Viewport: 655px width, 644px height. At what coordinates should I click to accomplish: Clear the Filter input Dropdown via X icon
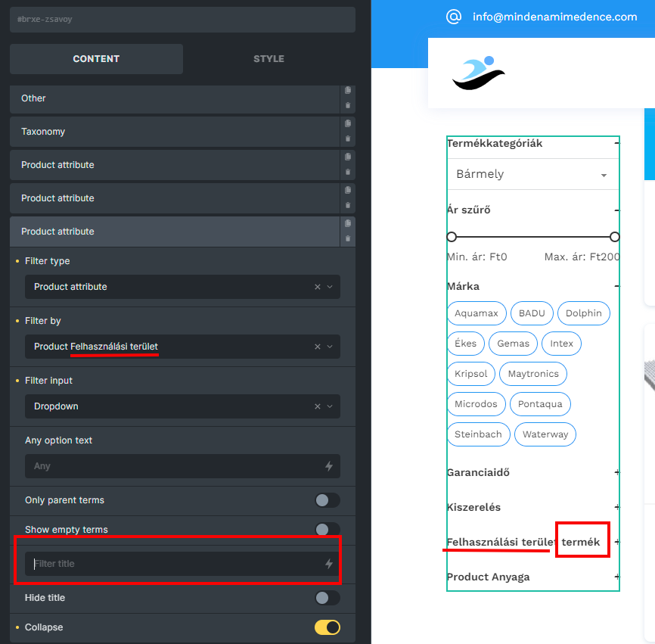[317, 406]
